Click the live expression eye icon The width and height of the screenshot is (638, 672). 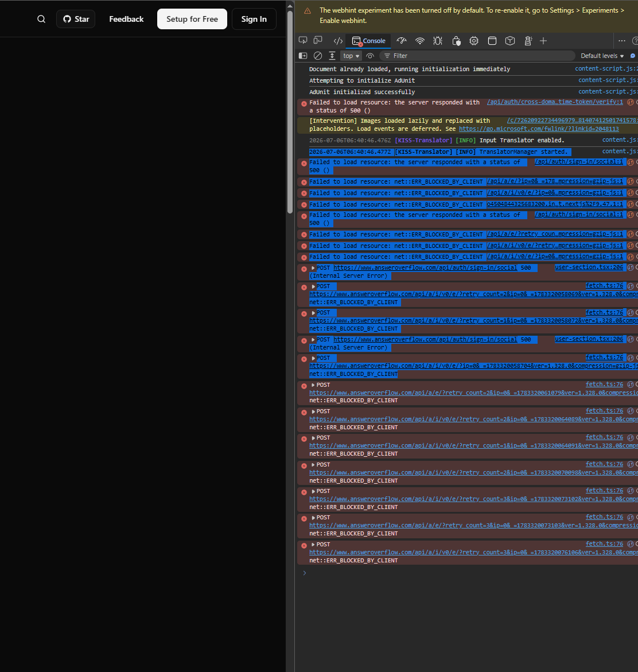point(370,56)
